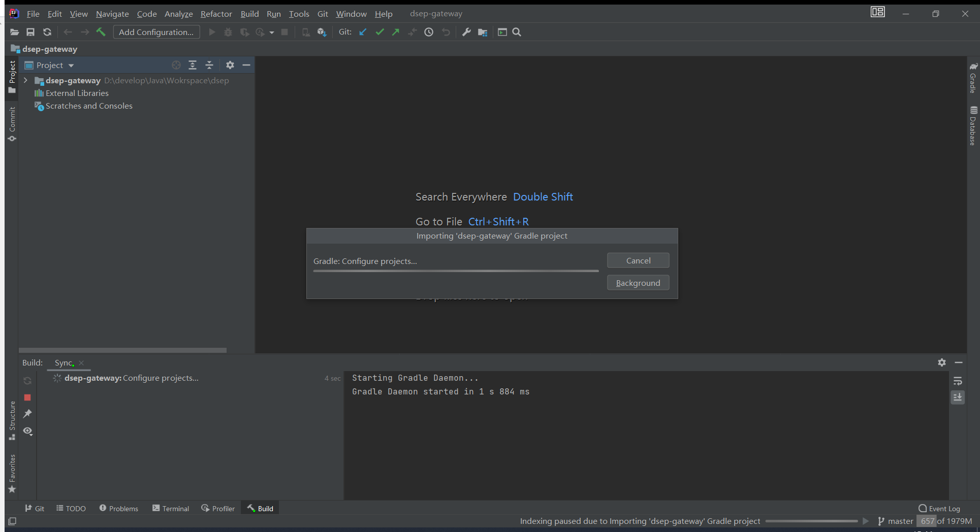980x532 pixels.
Task: Click the Background button in import dialog
Action: pos(638,283)
